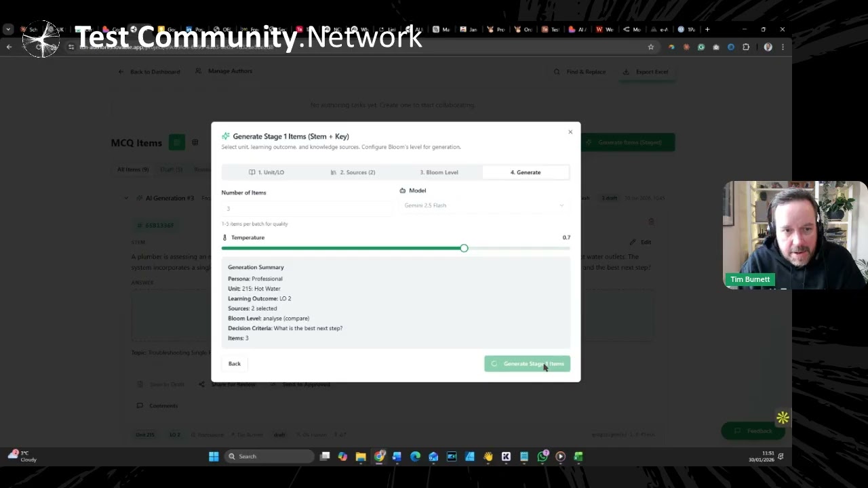Switch to the browser tab labeled Jan
Viewport: 868px width, 488px height.
pos(468,30)
